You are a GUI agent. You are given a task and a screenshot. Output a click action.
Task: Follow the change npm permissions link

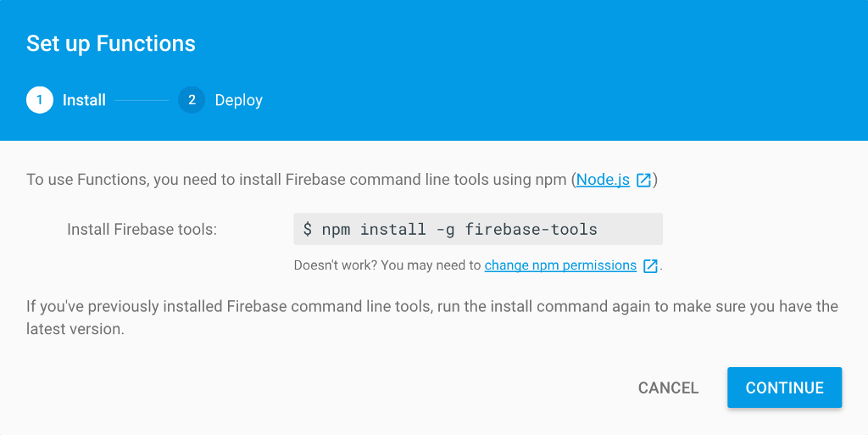coord(560,265)
